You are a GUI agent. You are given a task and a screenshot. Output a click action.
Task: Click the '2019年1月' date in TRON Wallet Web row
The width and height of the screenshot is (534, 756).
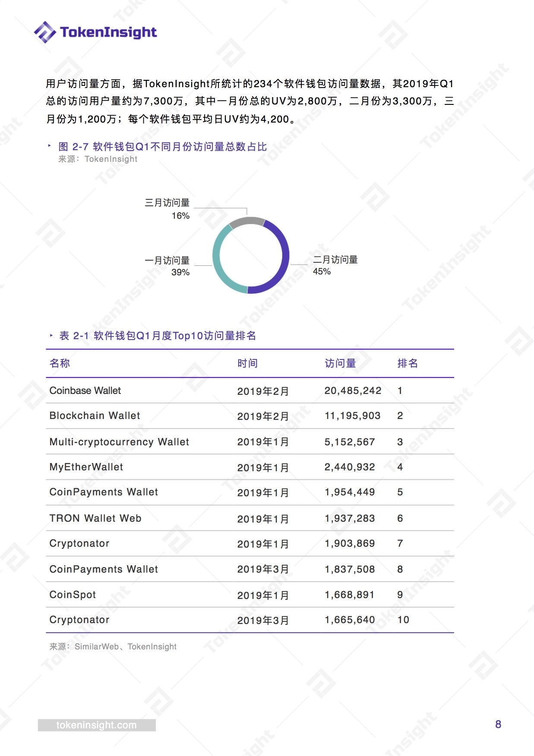263,519
